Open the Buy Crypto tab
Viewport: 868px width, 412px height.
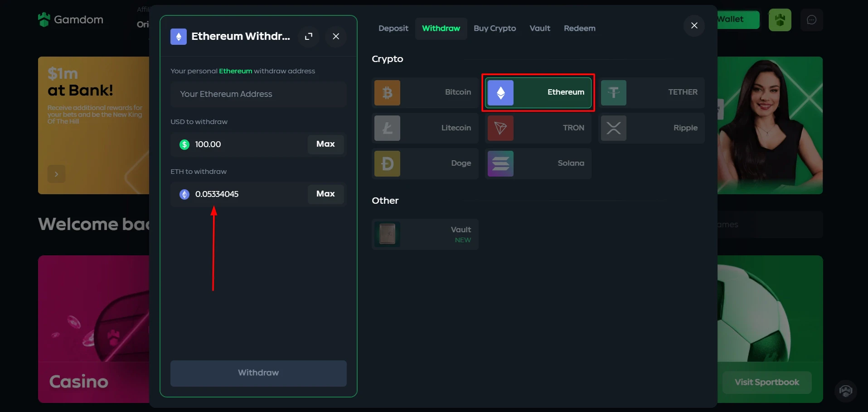click(x=495, y=29)
